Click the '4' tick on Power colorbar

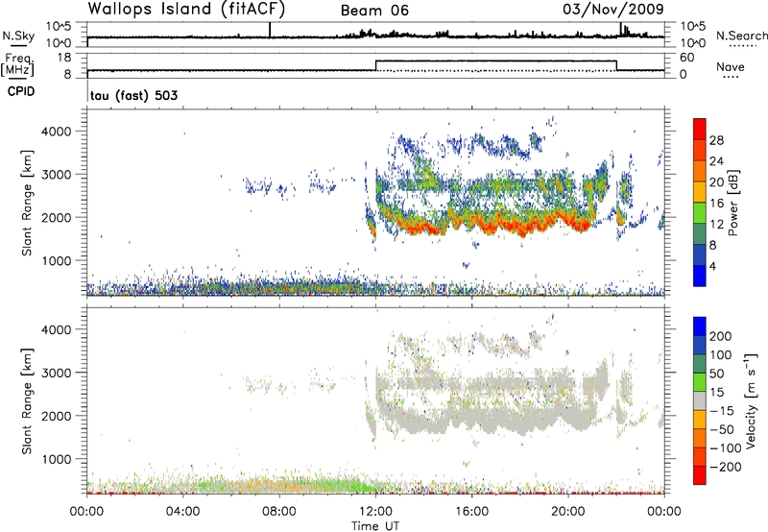click(x=712, y=266)
